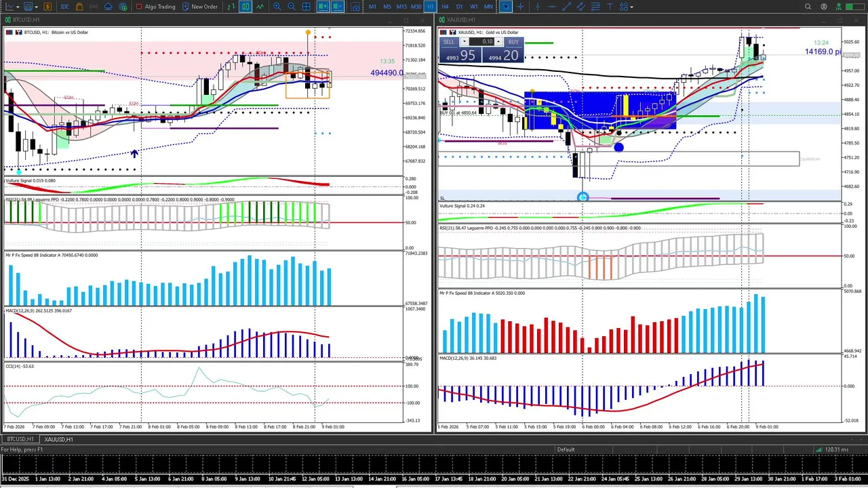The width and height of the screenshot is (868, 488).
Task: Select the M1 timeframe
Action: 373,7
